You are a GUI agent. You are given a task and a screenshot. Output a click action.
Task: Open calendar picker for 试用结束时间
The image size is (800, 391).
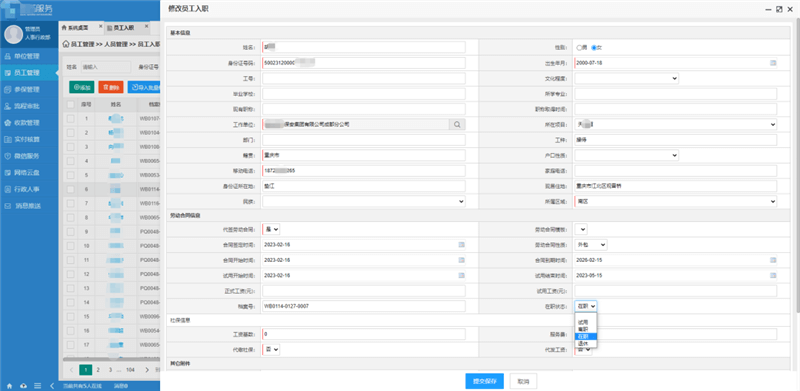[x=773, y=275]
